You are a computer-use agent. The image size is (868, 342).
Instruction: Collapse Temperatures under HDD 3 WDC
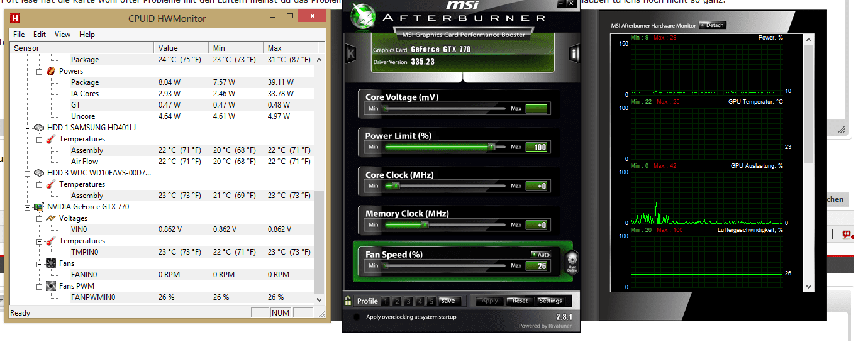pos(39,184)
